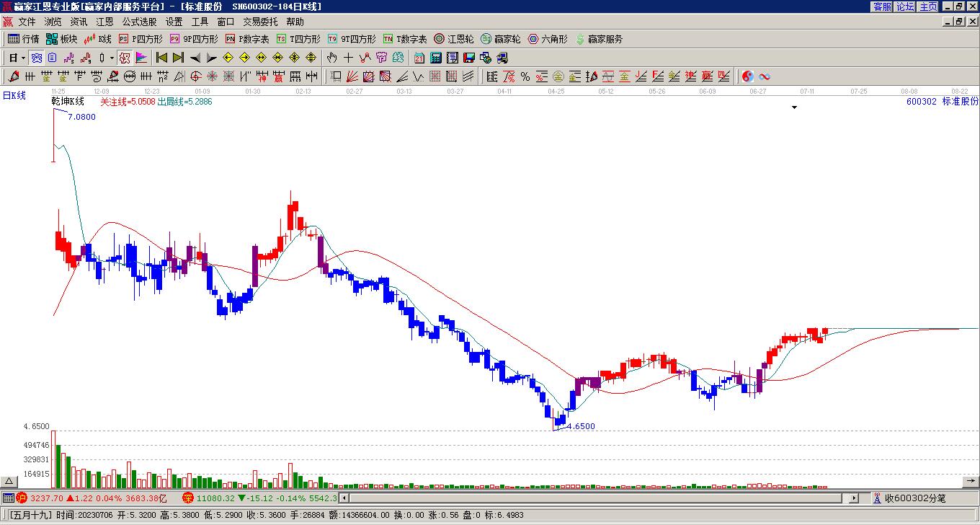
Task: Click the black right-pointing triangle icon
Action: [211, 58]
